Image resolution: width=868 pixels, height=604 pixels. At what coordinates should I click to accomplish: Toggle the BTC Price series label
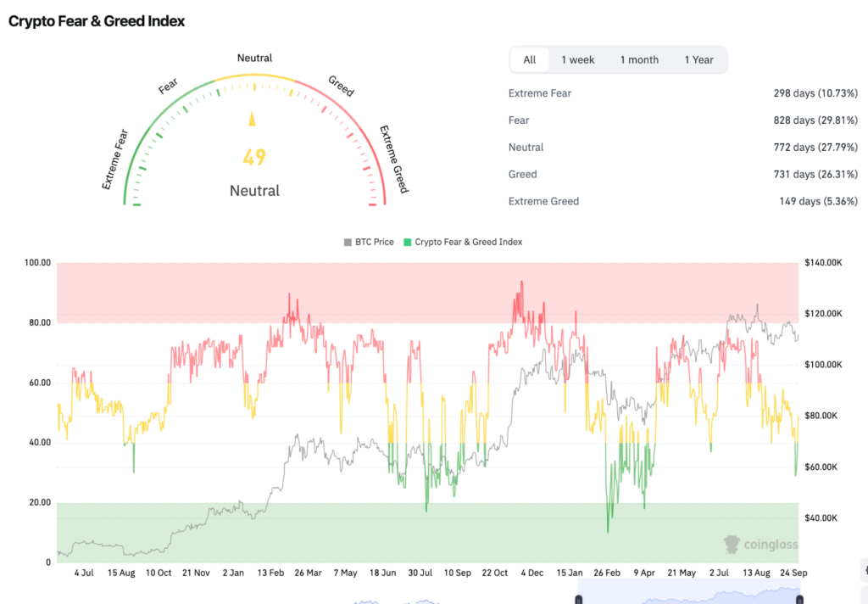tap(372, 243)
